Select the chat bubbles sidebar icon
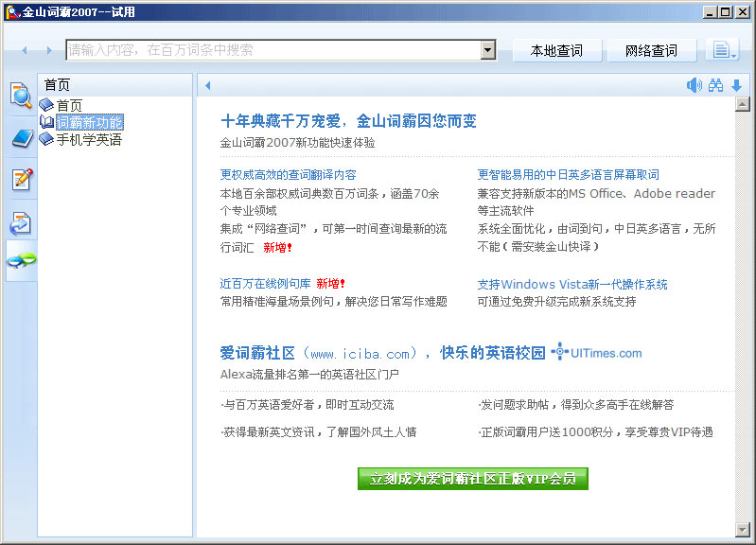The height and width of the screenshot is (545, 756). click(x=22, y=260)
